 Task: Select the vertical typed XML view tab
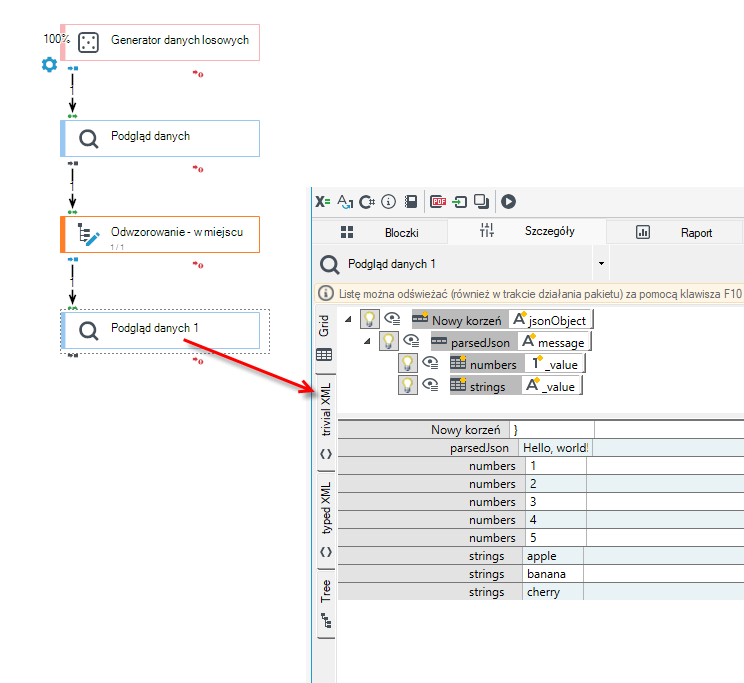click(x=326, y=519)
